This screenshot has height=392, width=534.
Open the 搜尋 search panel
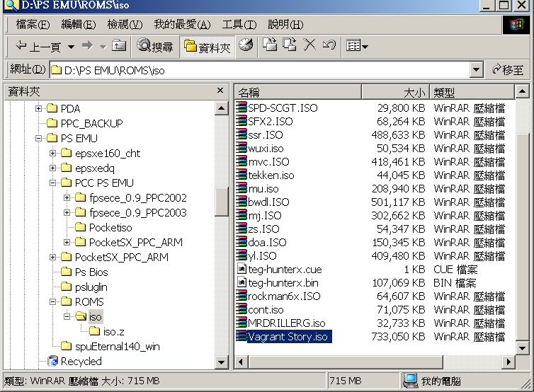point(155,46)
